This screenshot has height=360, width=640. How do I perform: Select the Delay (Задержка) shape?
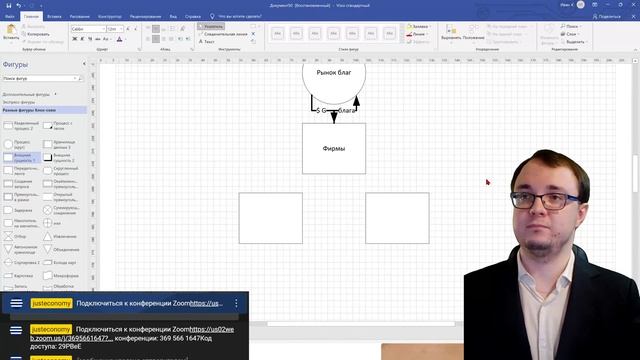click(18, 210)
